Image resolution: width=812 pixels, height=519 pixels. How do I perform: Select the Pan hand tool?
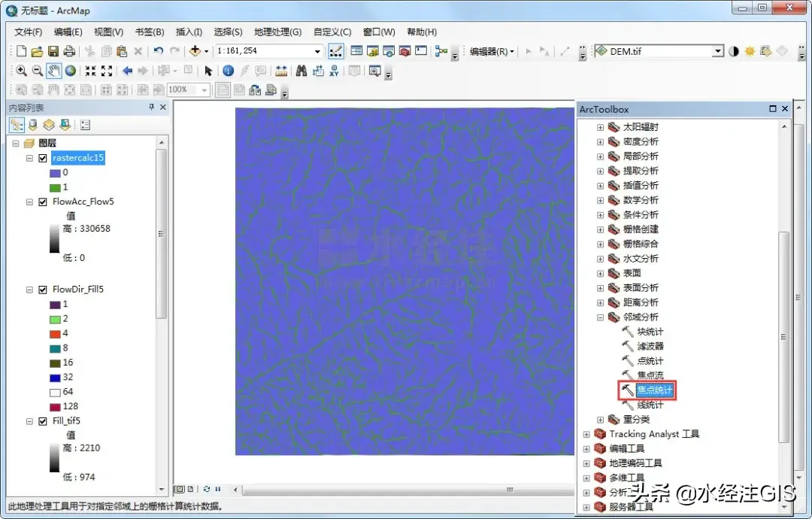pos(53,71)
